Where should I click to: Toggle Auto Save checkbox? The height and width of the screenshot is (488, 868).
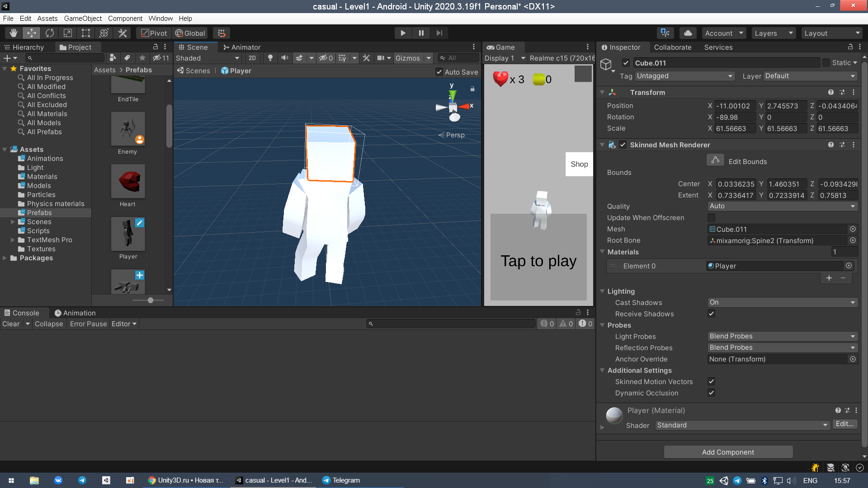[x=439, y=72]
